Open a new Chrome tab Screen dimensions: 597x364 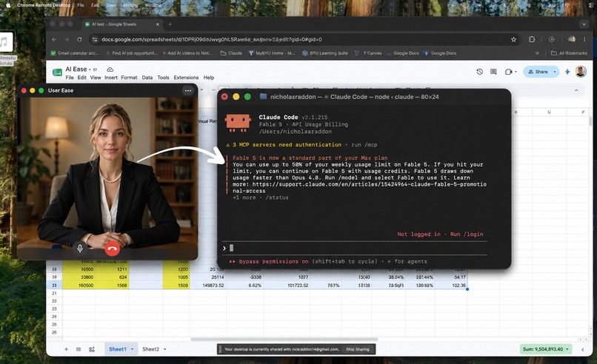click(170, 24)
